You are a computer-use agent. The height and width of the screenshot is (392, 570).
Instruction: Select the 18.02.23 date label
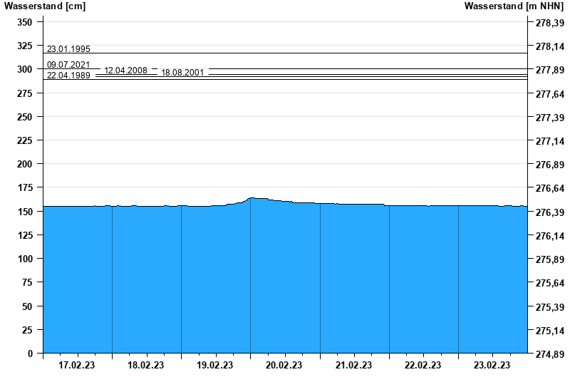click(146, 366)
